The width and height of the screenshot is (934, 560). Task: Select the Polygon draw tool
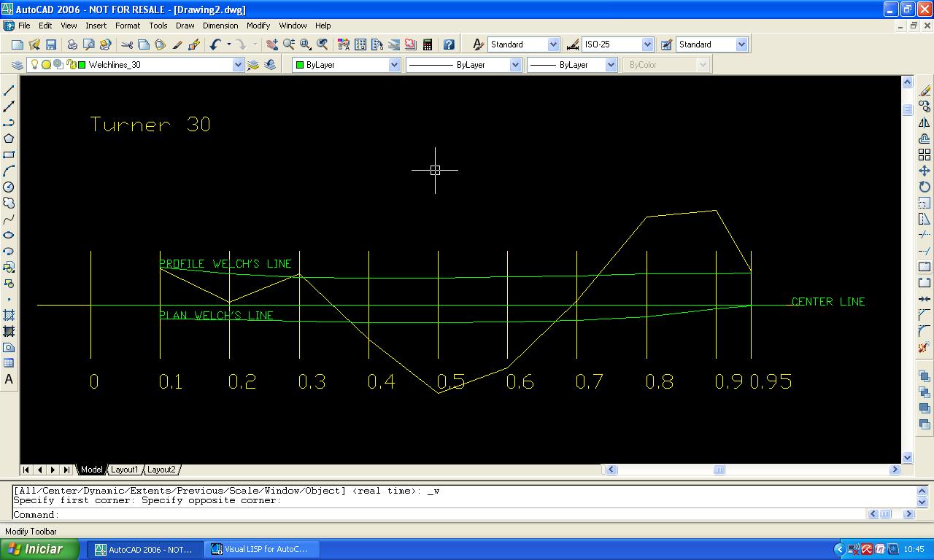pos(9,139)
